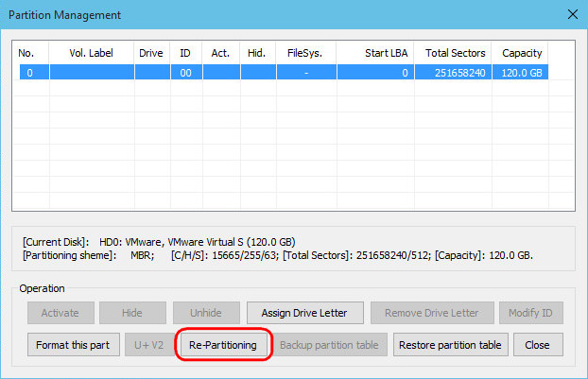Click the Start LBA column header

pos(374,53)
